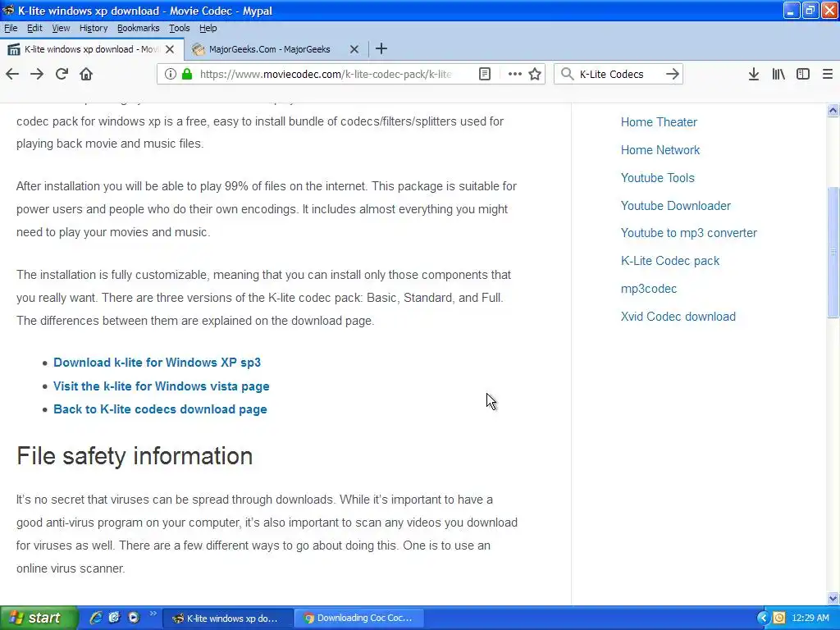Screen dimensions: 840x630
Task: Switch to Downloading Coc Coc taskbar window
Action: coord(360,618)
